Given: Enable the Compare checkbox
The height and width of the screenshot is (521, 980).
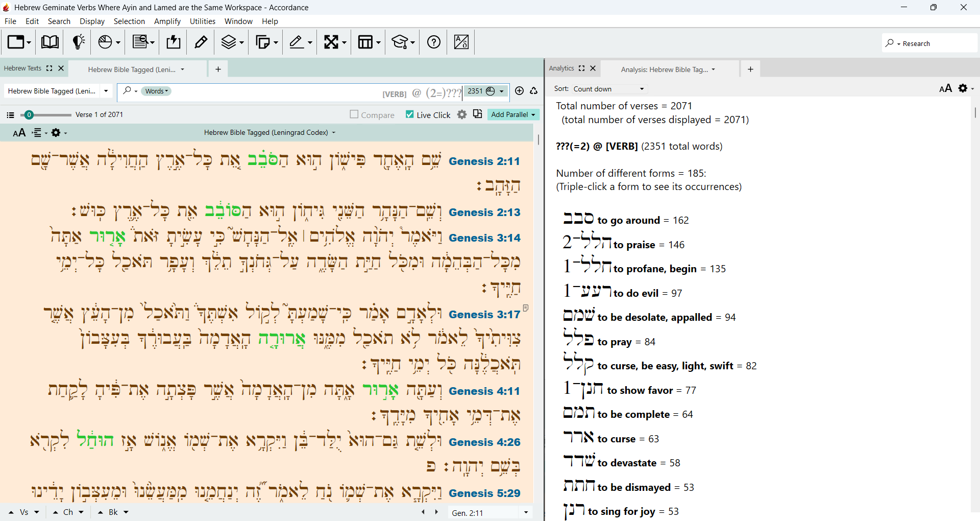Looking at the screenshot, I should coord(354,114).
